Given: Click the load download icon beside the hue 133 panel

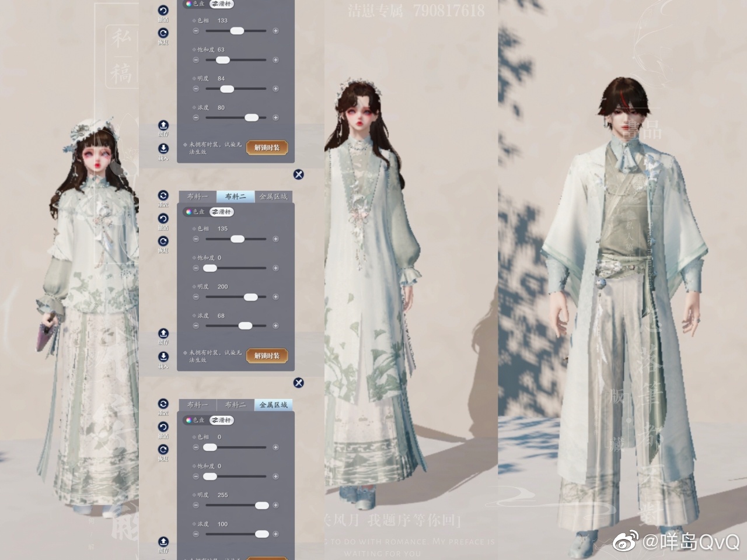Looking at the screenshot, I should click(163, 148).
